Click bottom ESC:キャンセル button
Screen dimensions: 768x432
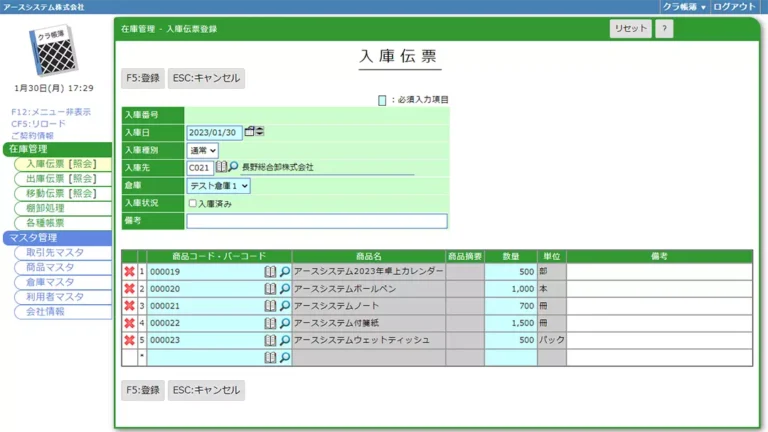coord(206,390)
